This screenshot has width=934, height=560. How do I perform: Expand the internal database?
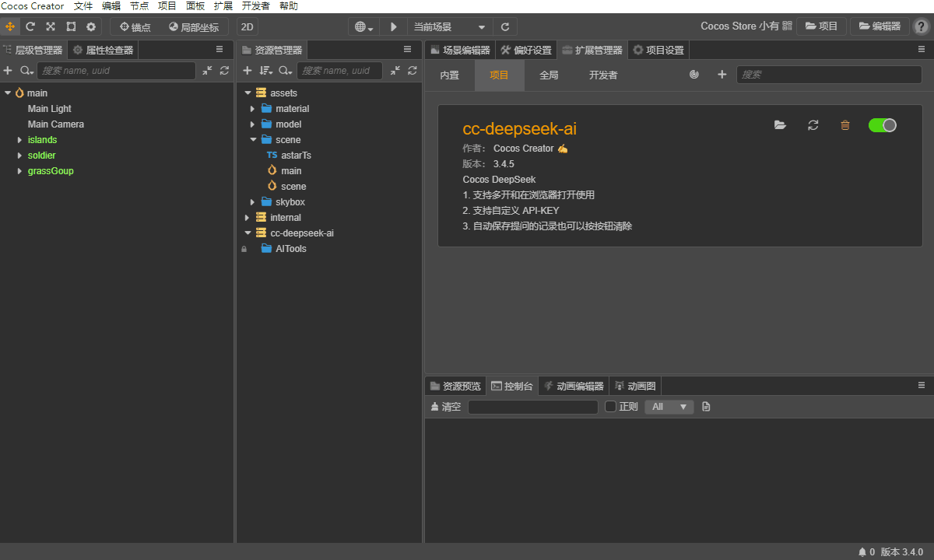[x=248, y=218]
